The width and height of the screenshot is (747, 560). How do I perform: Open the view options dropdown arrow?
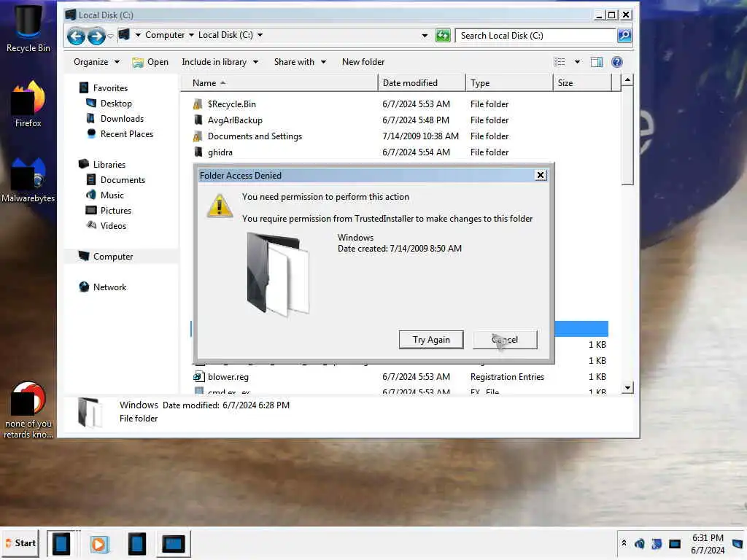(x=577, y=62)
